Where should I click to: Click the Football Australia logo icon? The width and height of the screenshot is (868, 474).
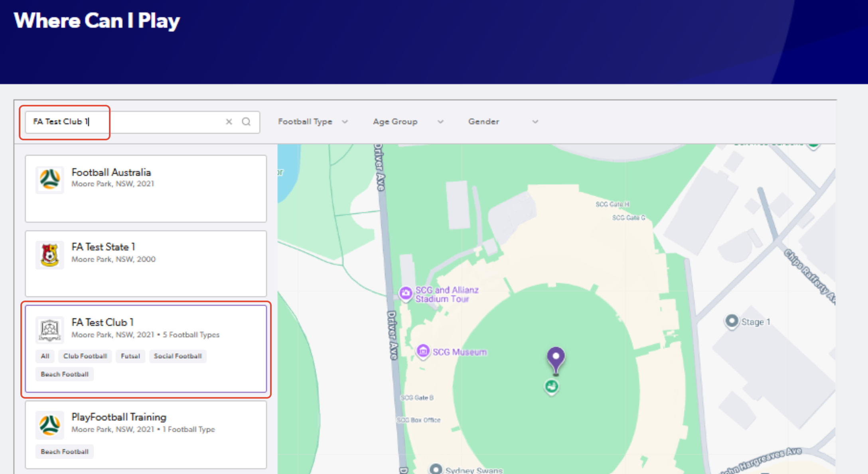[49, 180]
